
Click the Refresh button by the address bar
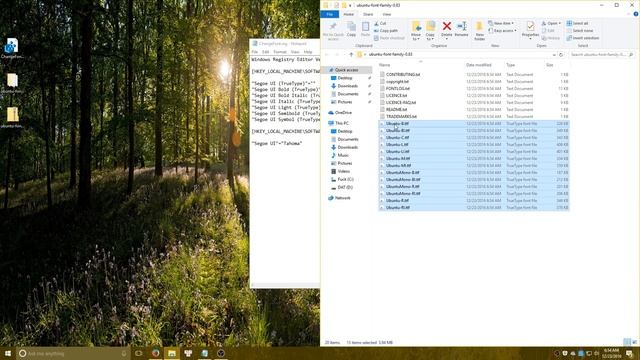561,54
